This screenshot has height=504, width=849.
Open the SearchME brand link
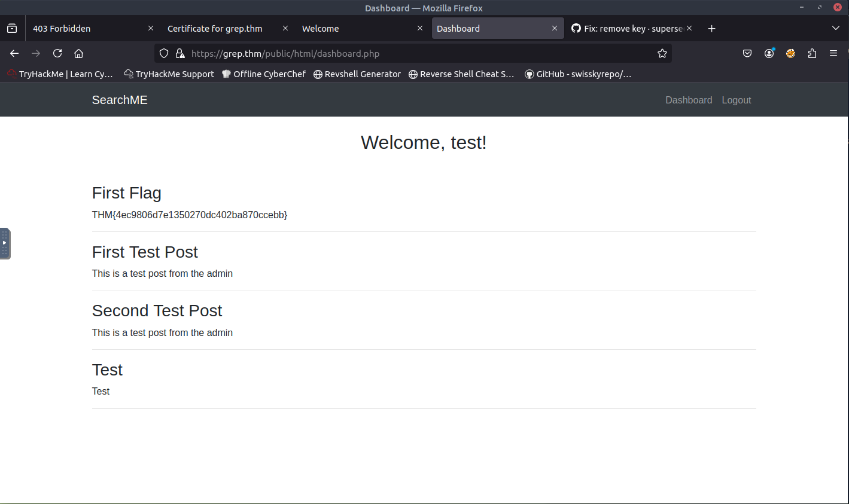120,100
